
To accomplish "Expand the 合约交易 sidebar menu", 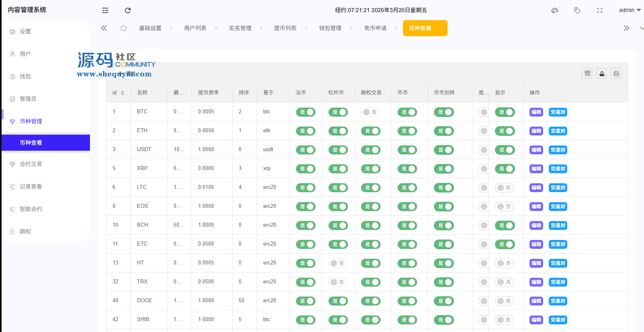I will click(31, 164).
